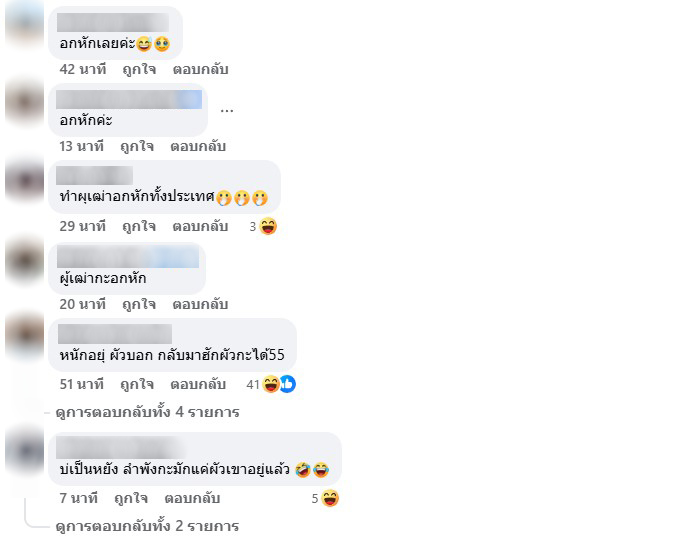
Task: Open the 13 นาที timestamp link
Action: click(82, 146)
